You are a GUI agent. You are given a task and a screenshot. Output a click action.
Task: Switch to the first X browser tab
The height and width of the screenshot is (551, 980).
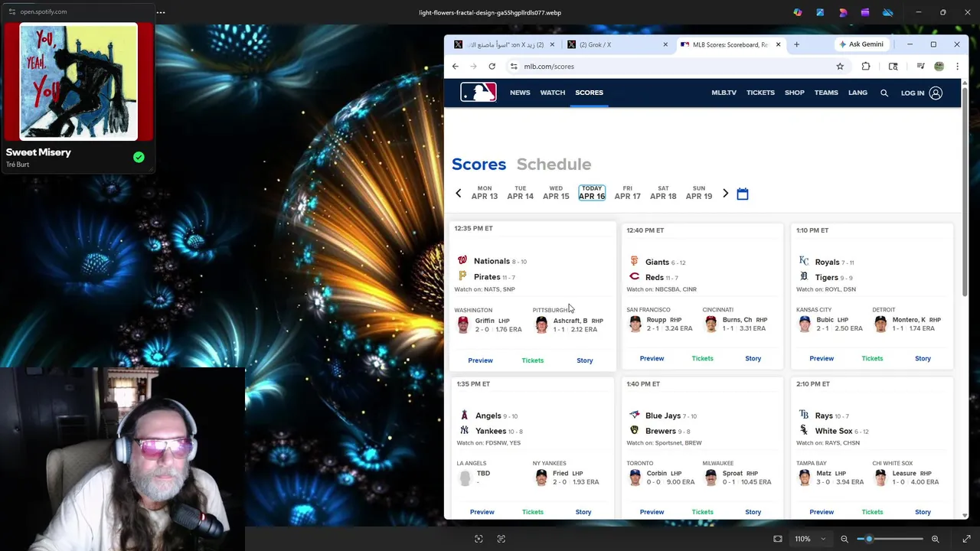pos(504,44)
